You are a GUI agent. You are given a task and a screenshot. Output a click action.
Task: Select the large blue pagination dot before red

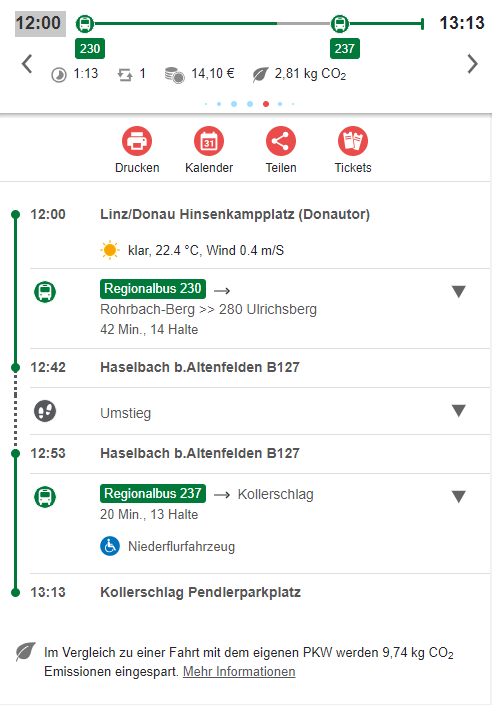point(250,104)
